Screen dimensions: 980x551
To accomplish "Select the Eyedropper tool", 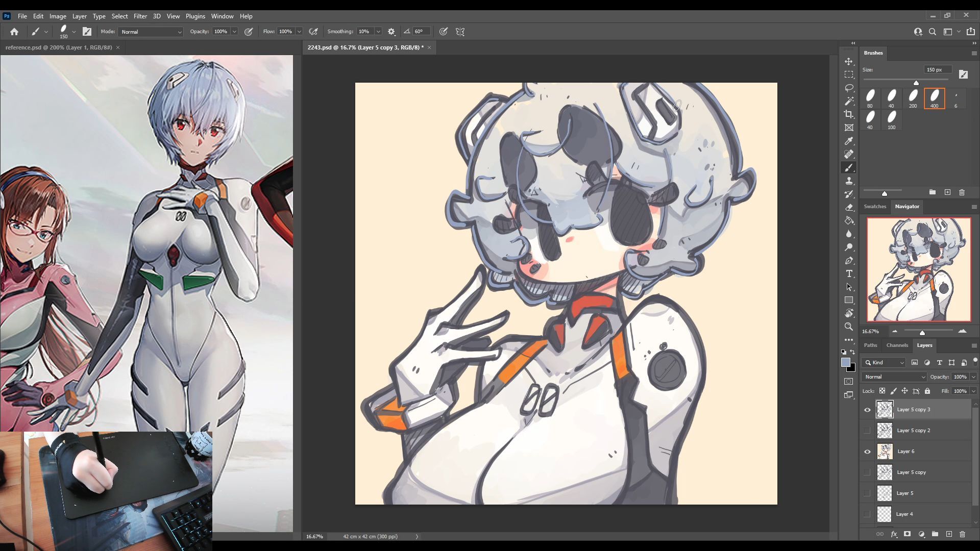I will click(x=849, y=141).
